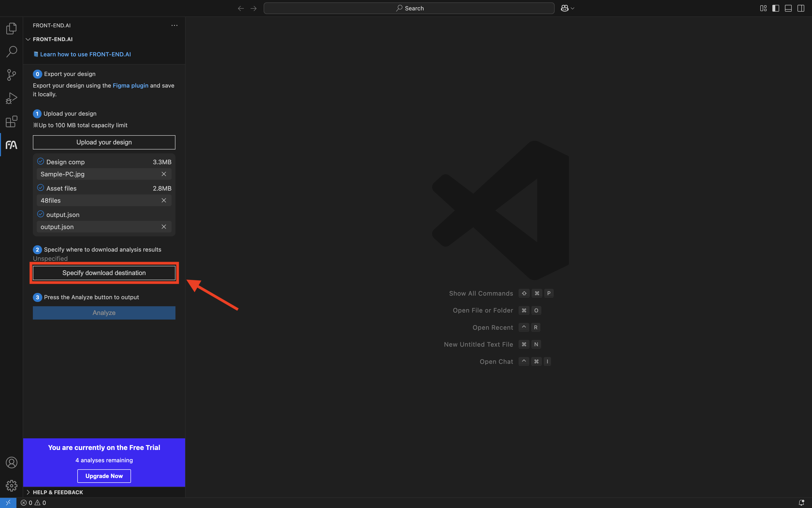Click 'Open Recent' shortcut text
This screenshot has height=508, width=812.
click(x=493, y=328)
